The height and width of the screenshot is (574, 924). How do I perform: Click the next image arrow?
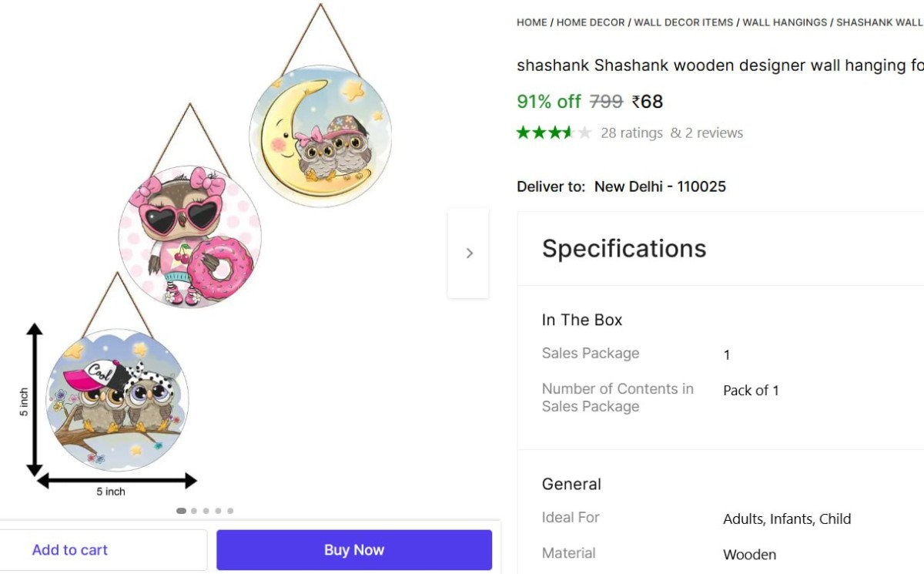point(469,253)
